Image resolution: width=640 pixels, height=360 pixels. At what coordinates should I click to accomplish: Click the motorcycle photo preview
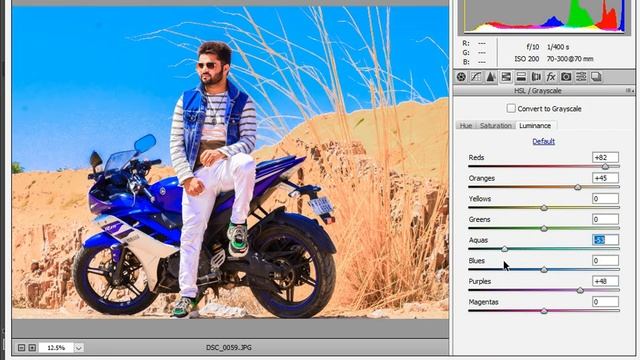[x=230, y=162]
